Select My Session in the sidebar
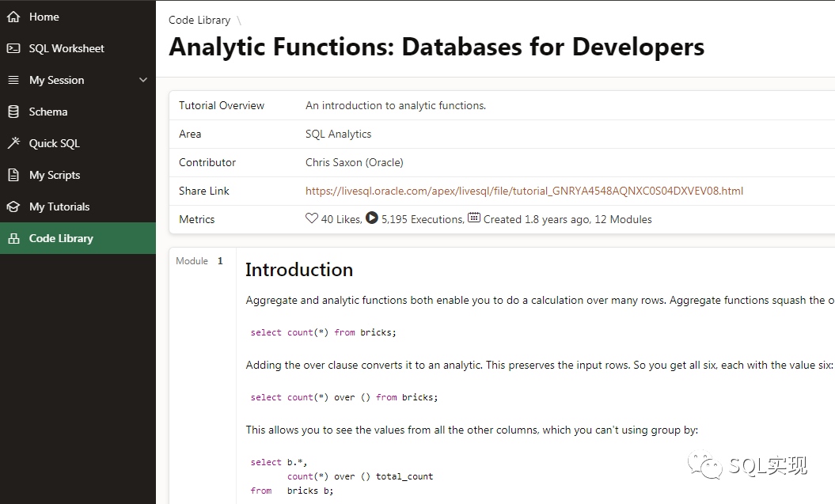 coord(78,80)
